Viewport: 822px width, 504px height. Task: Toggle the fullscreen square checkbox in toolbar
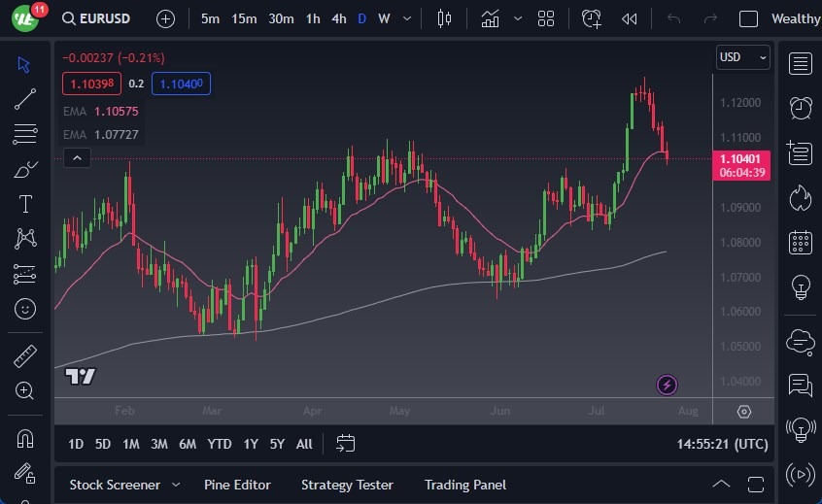[748, 18]
